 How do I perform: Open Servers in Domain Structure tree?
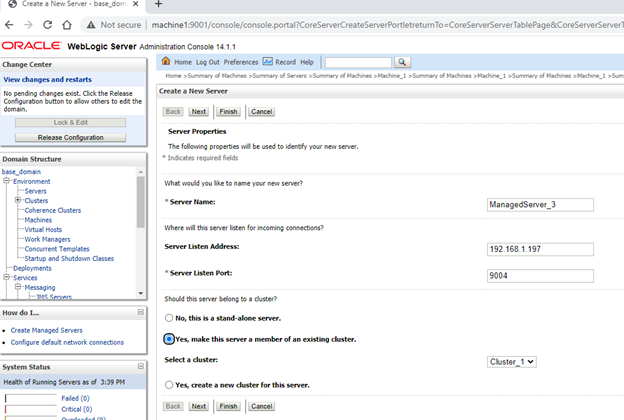click(35, 191)
